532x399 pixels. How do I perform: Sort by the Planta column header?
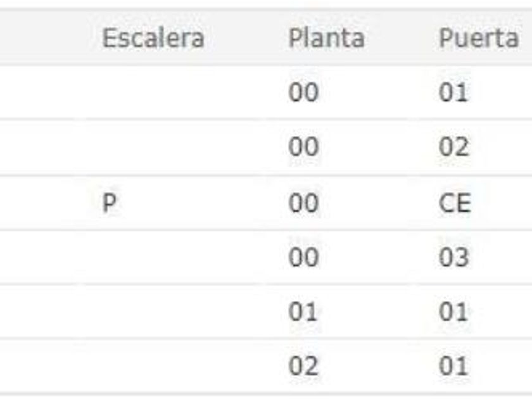coord(326,39)
